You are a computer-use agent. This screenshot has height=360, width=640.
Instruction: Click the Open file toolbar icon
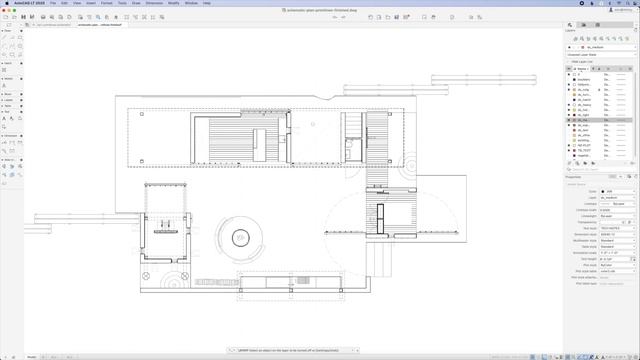[x=14, y=17]
